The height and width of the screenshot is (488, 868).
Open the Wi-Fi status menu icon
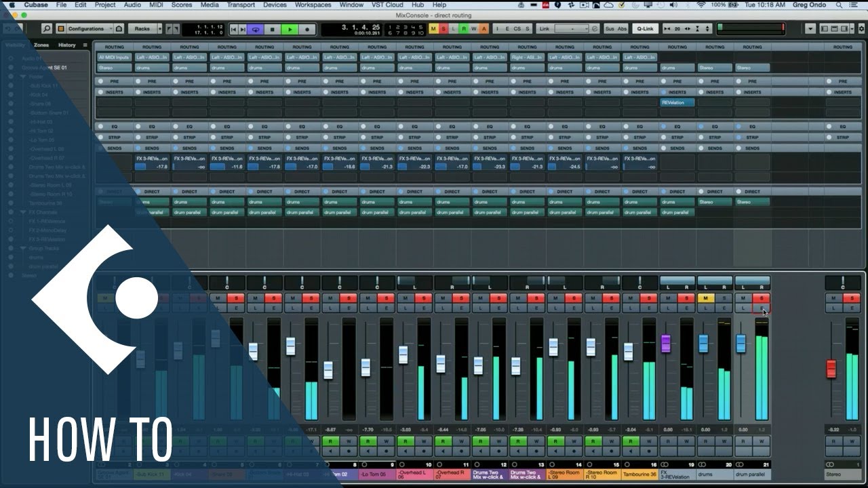701,5
